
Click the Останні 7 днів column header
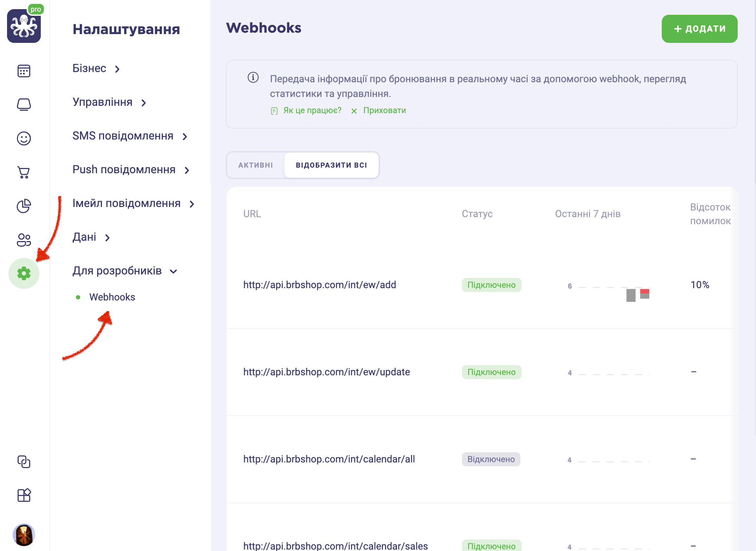[588, 214]
